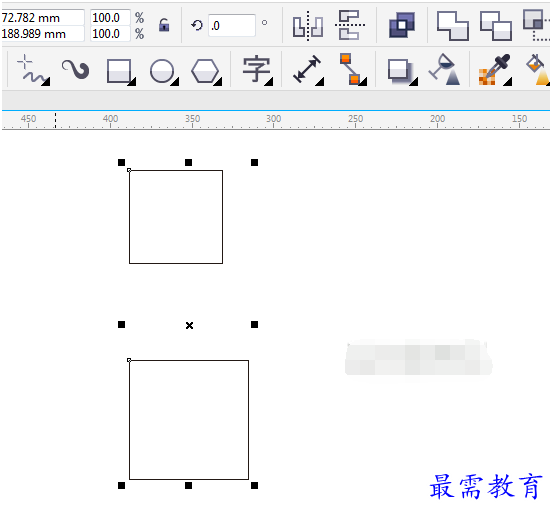
Task: Click the upper scale factor field 100.0
Action: pyautogui.click(x=110, y=18)
